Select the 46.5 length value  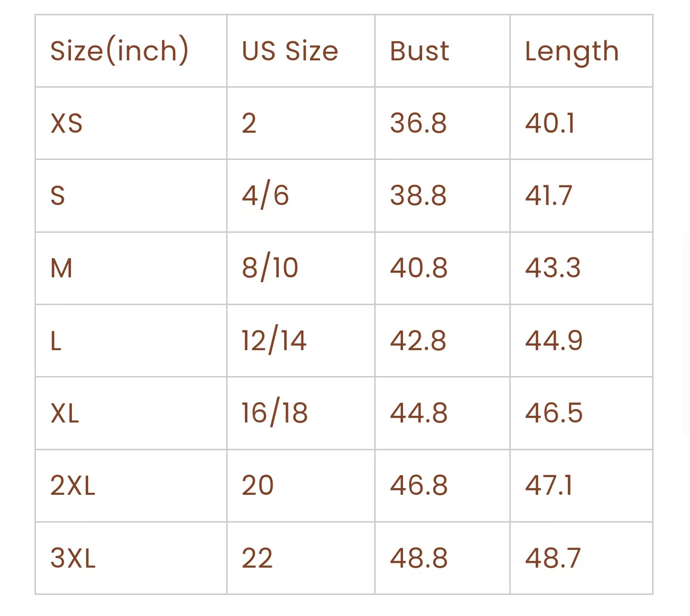[553, 413]
